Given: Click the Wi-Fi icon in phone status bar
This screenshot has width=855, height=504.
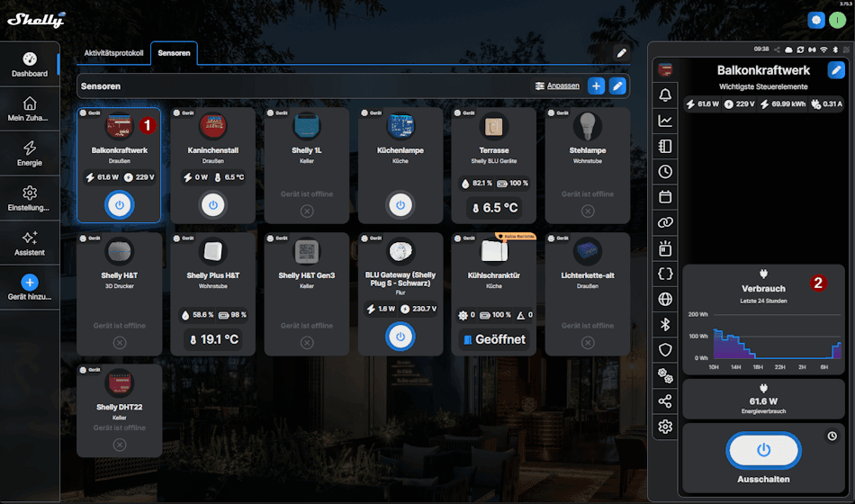Looking at the screenshot, I should pyautogui.click(x=823, y=49).
